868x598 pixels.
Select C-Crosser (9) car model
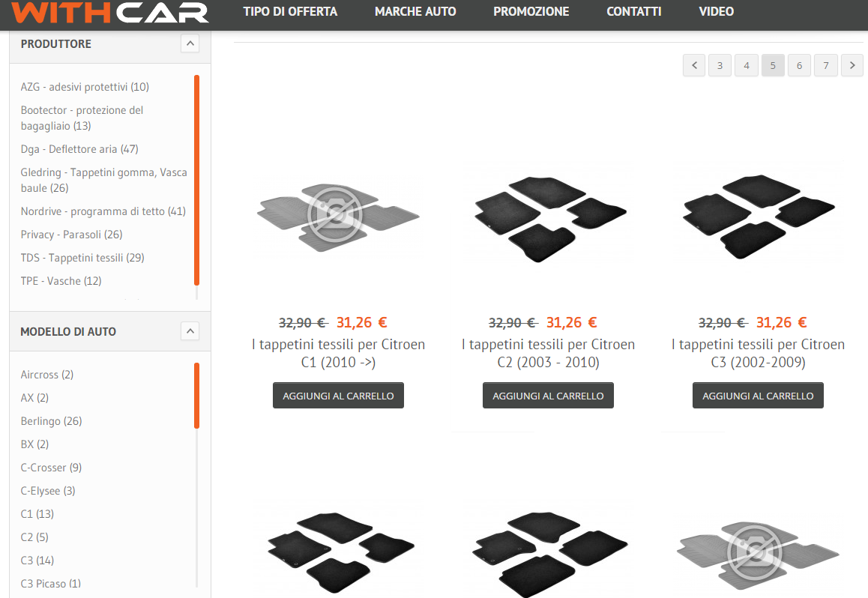(51, 468)
